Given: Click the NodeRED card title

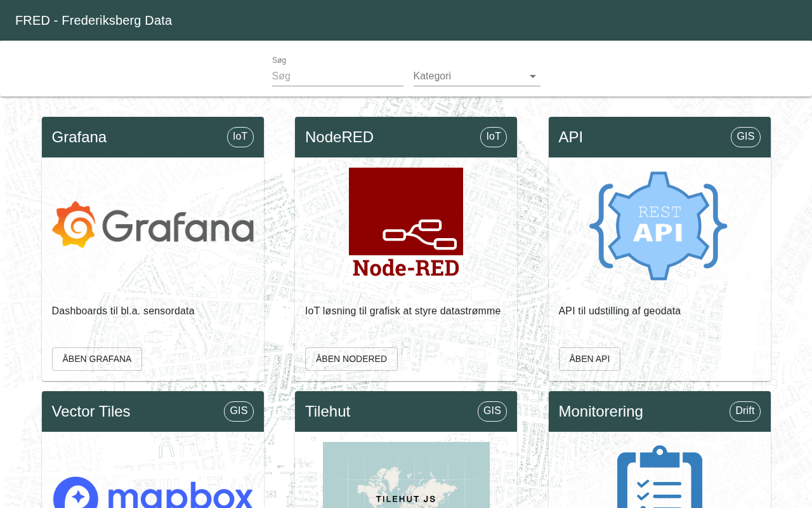Looking at the screenshot, I should click(339, 137).
